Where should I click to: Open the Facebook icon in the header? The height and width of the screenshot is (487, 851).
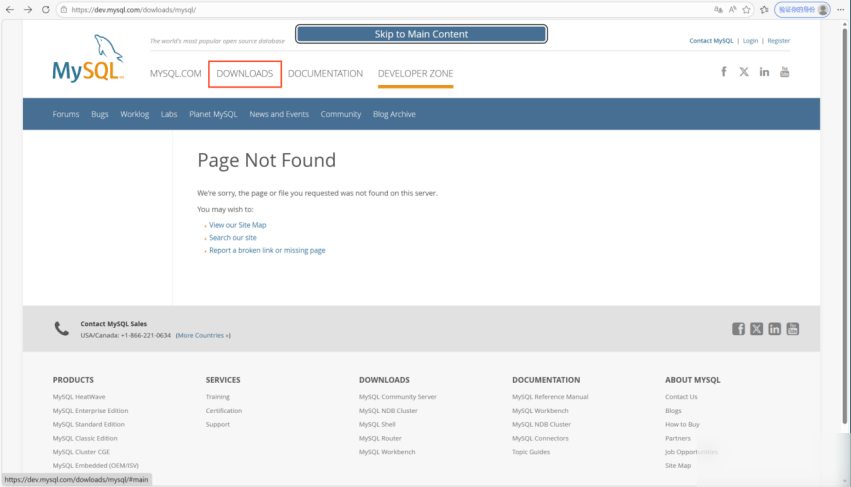pos(723,72)
